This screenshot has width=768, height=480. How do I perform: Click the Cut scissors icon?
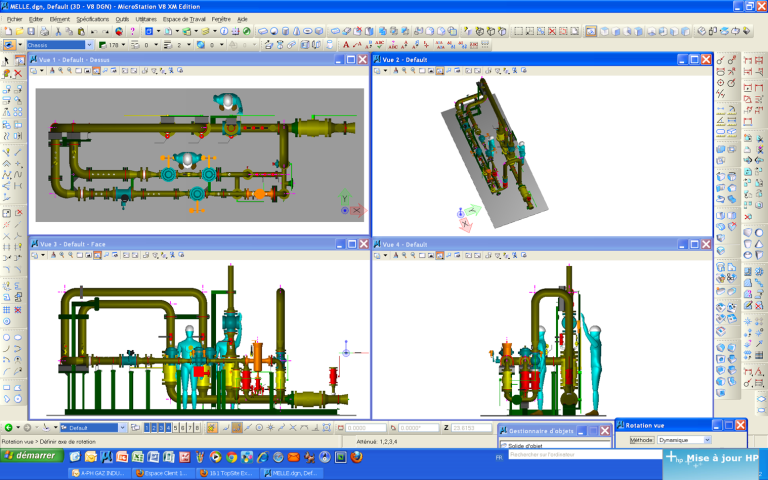[x=58, y=31]
